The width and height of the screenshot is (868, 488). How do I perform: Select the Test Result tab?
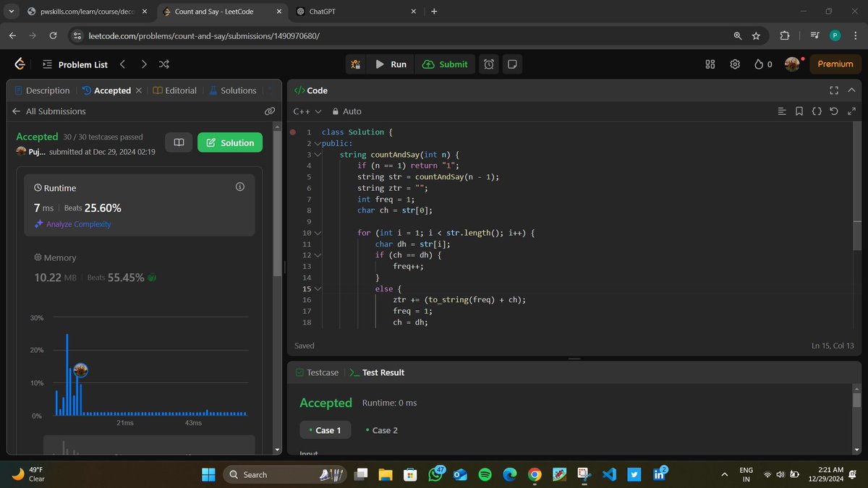pos(377,372)
